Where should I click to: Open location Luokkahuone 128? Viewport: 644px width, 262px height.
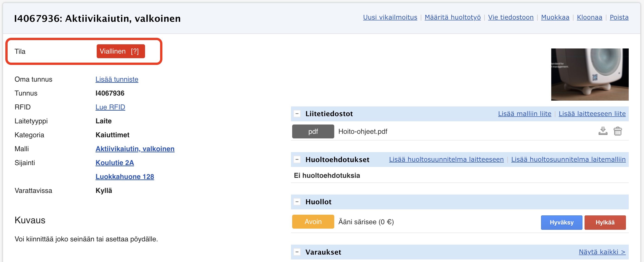point(124,177)
